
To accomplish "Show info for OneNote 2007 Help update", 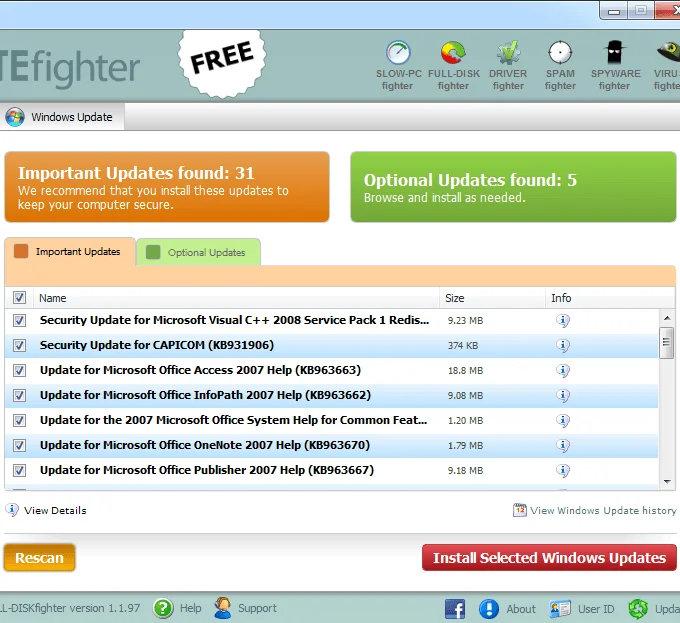I will pyautogui.click(x=562, y=445).
